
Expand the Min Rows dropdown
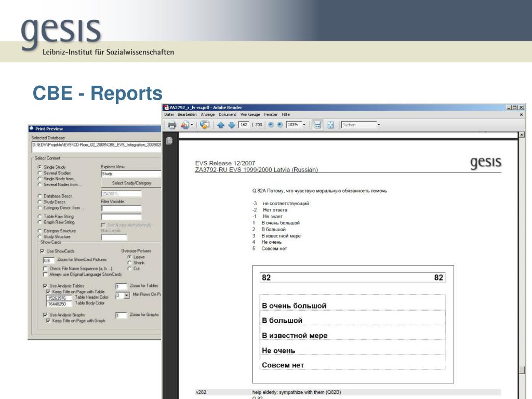click(126, 295)
